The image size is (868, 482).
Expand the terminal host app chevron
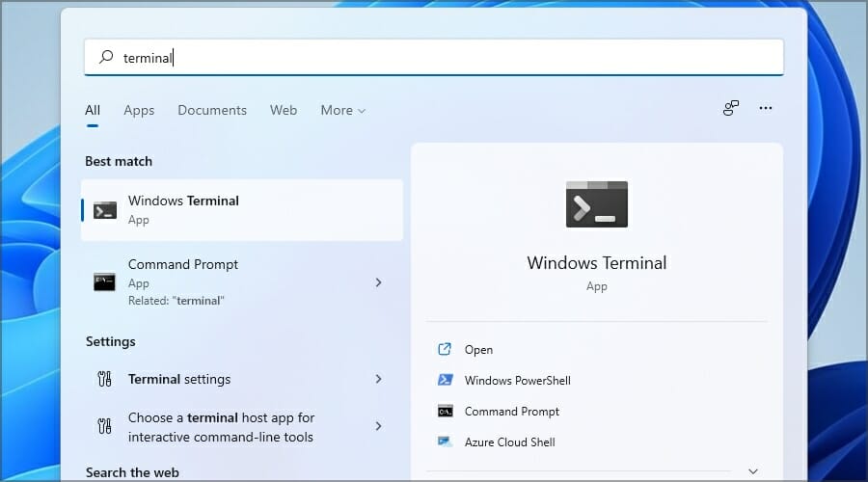coord(379,426)
